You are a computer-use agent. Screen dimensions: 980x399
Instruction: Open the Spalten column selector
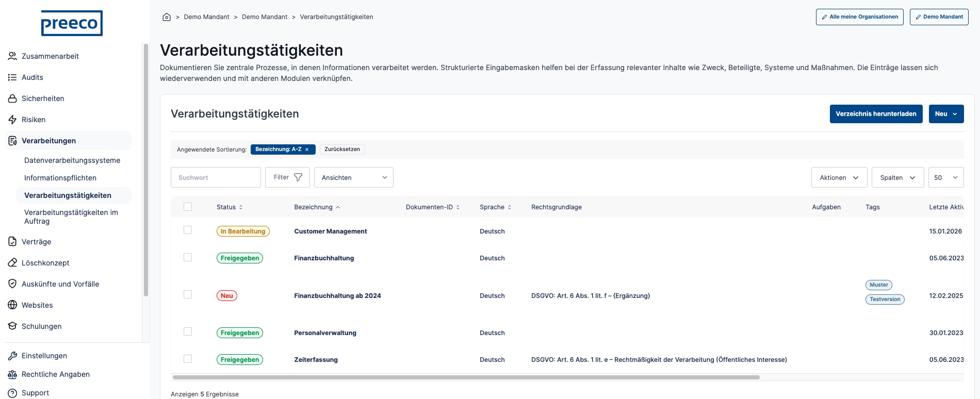[897, 177]
